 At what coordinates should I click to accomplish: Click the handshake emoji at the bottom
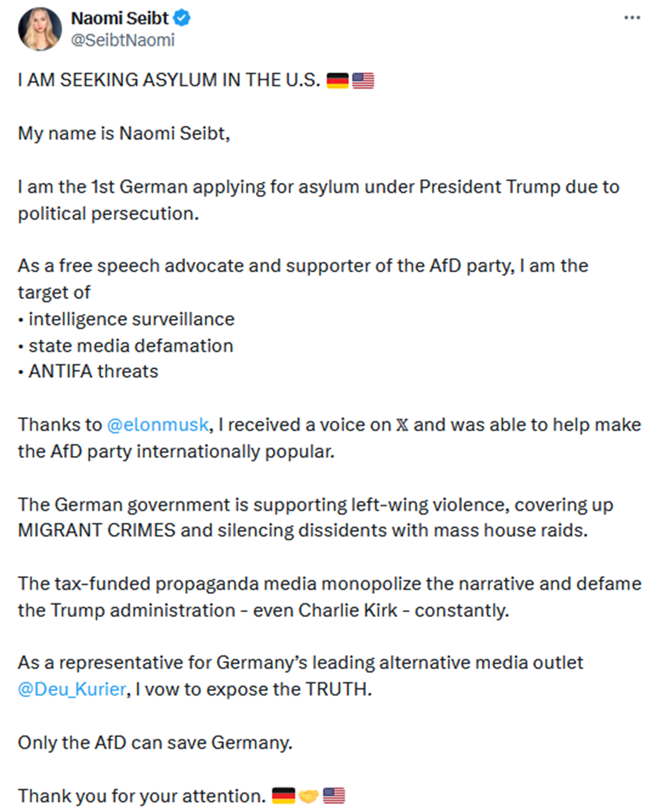pyautogui.click(x=308, y=796)
